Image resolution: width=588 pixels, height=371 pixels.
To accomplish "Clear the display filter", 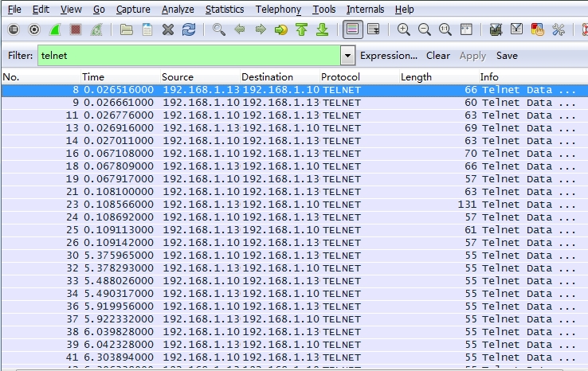I will pos(437,56).
